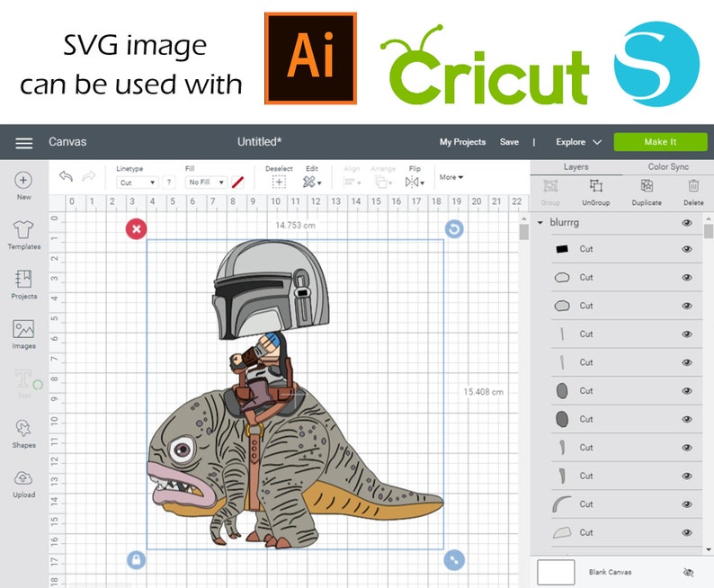
Task: Open the No Fill dropdown
Action: point(206,183)
